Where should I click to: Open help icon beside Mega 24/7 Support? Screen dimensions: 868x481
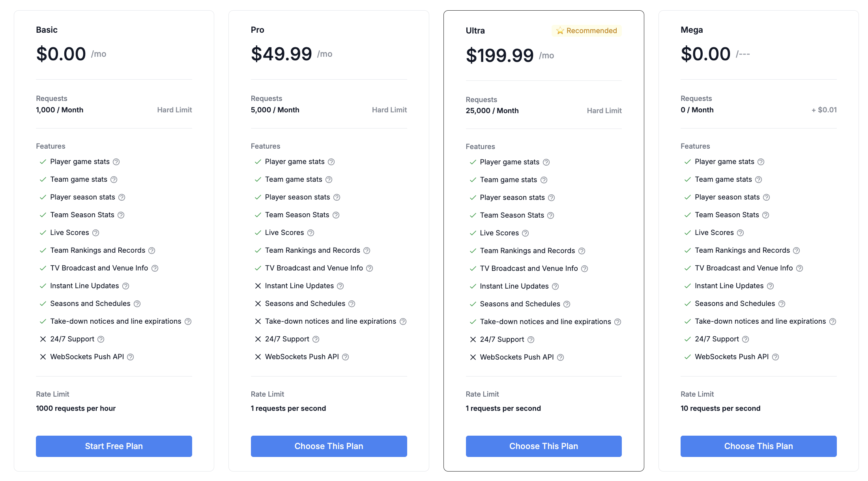pyautogui.click(x=745, y=339)
